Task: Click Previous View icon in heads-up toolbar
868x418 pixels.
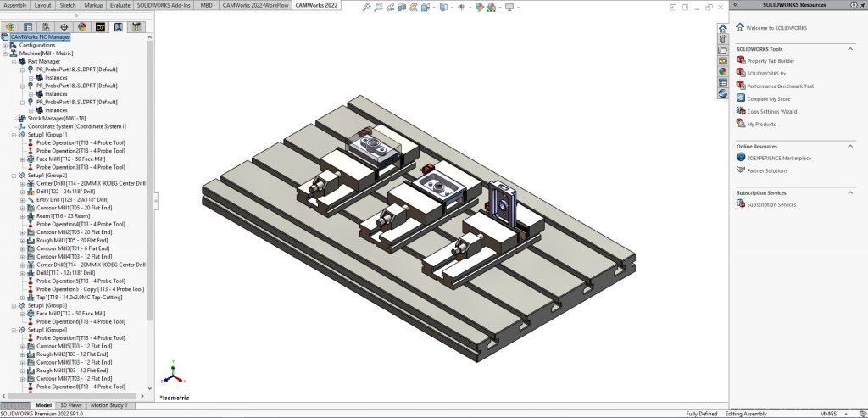Action: 390,7
